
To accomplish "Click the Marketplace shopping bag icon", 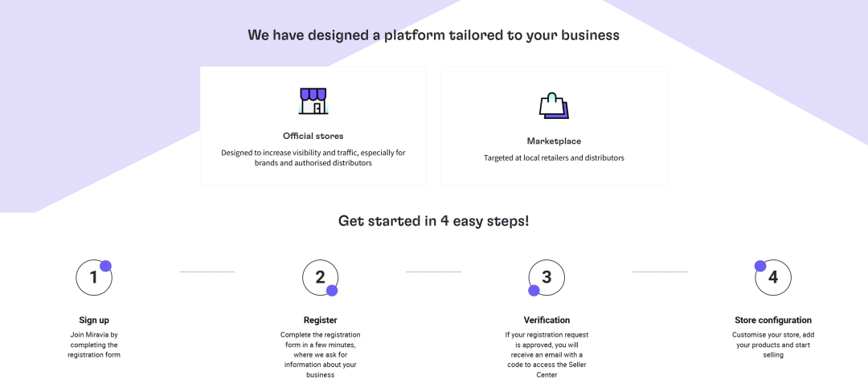I will [x=554, y=105].
